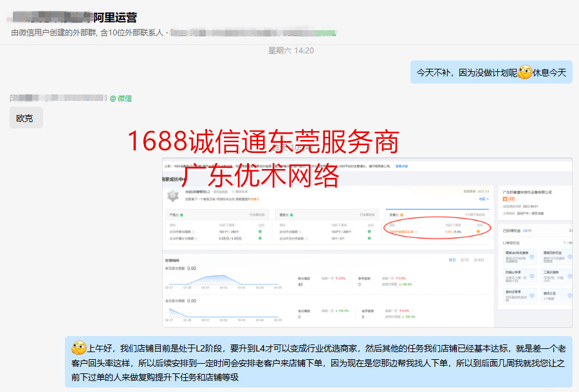
Task: Click the emoji starting the "上午好" message
Action: (x=79, y=348)
